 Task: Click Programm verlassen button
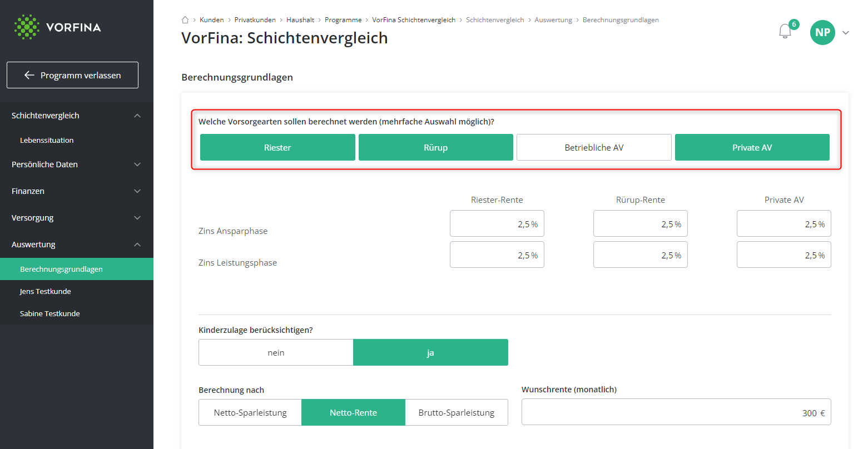coord(72,75)
